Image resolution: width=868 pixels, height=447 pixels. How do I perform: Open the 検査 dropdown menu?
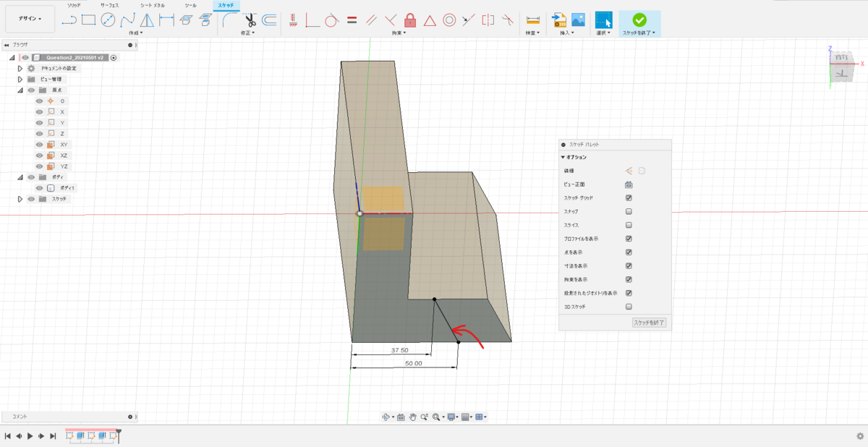533,33
